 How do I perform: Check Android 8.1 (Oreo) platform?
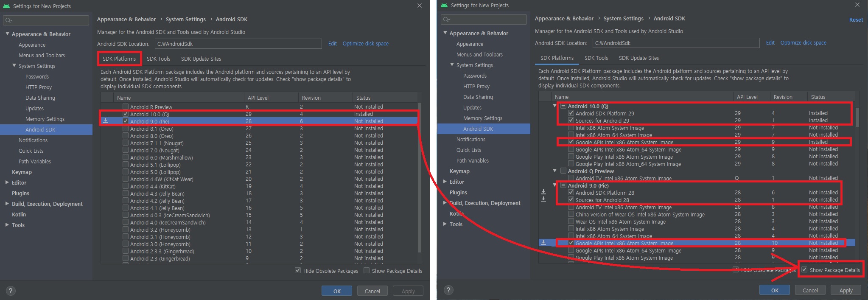pos(126,128)
